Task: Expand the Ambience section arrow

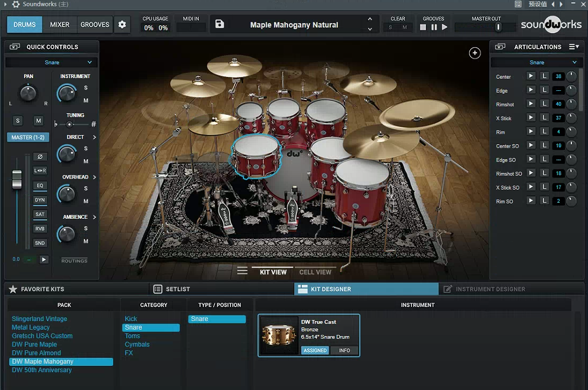Action: click(94, 217)
